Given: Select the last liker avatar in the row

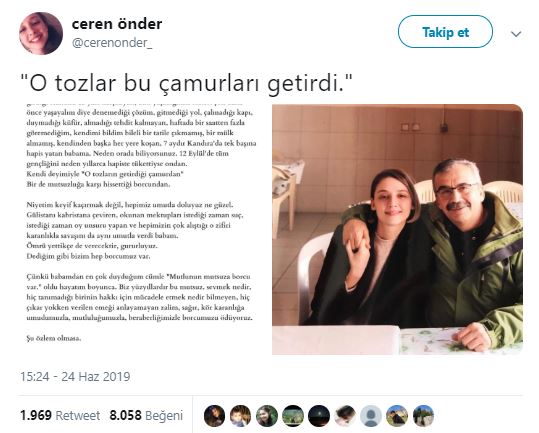Looking at the screenshot, I should coord(423,416).
